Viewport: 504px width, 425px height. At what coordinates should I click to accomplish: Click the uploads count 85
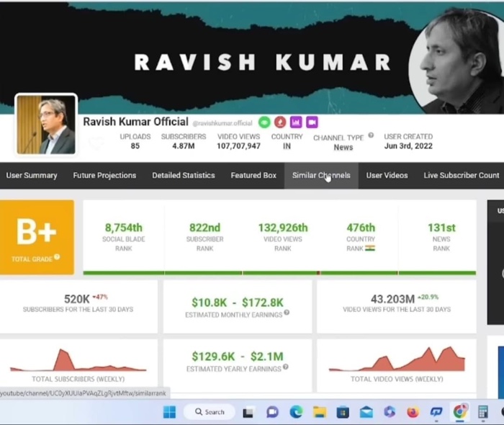tap(135, 146)
